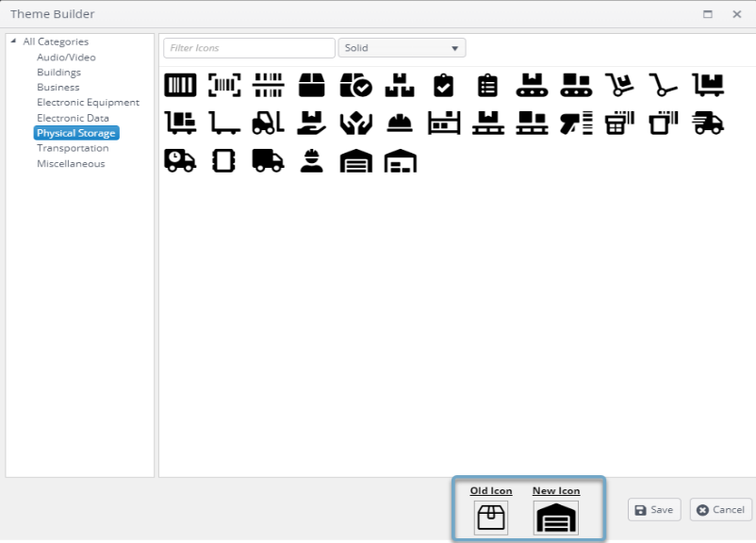Select the solid barcode icon
Image resolution: width=756 pixels, height=543 pixels.
(x=180, y=86)
